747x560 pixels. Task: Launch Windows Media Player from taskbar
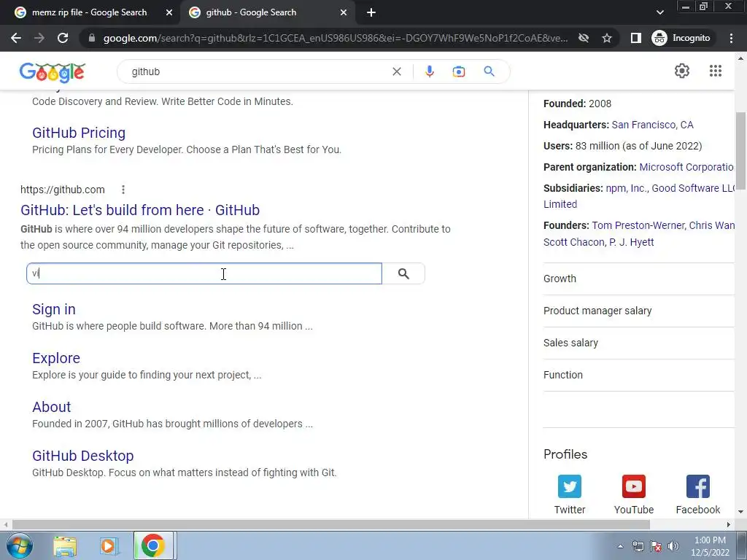point(109,546)
